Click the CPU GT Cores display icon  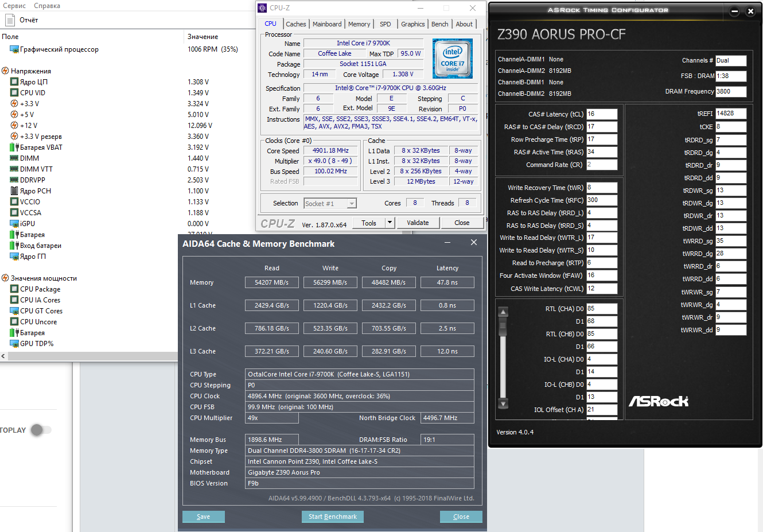(14, 311)
